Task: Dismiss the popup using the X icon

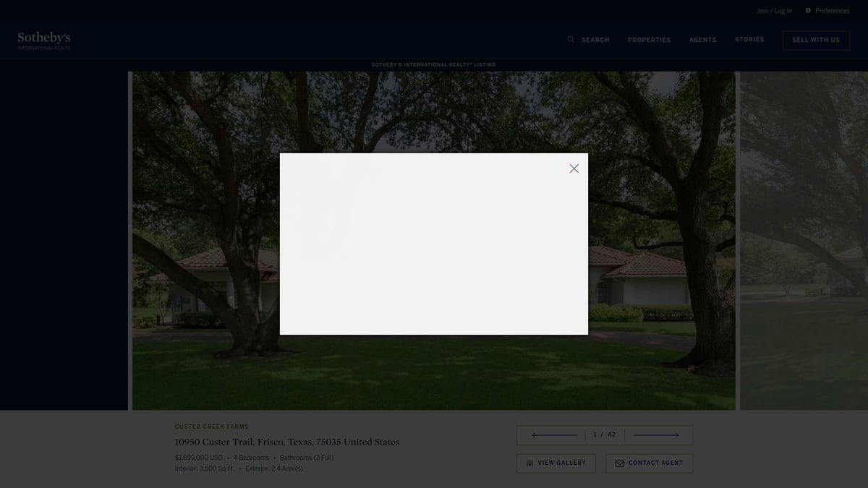Action: (574, 168)
